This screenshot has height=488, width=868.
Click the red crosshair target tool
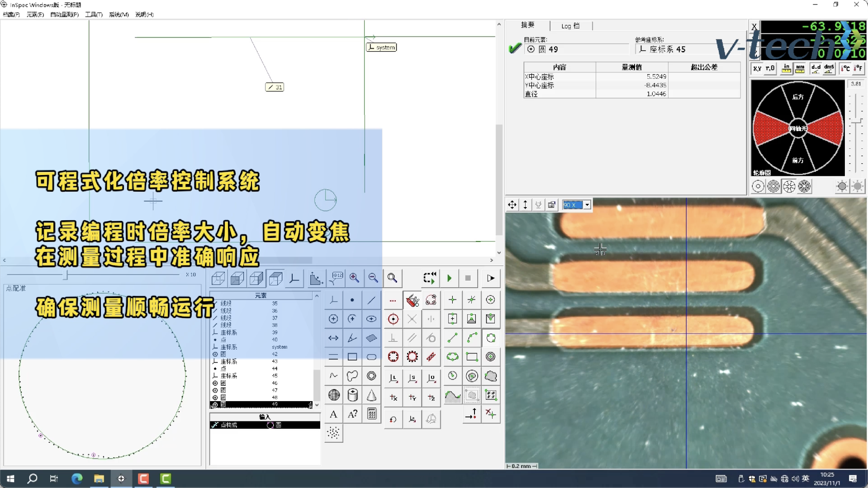point(393,319)
